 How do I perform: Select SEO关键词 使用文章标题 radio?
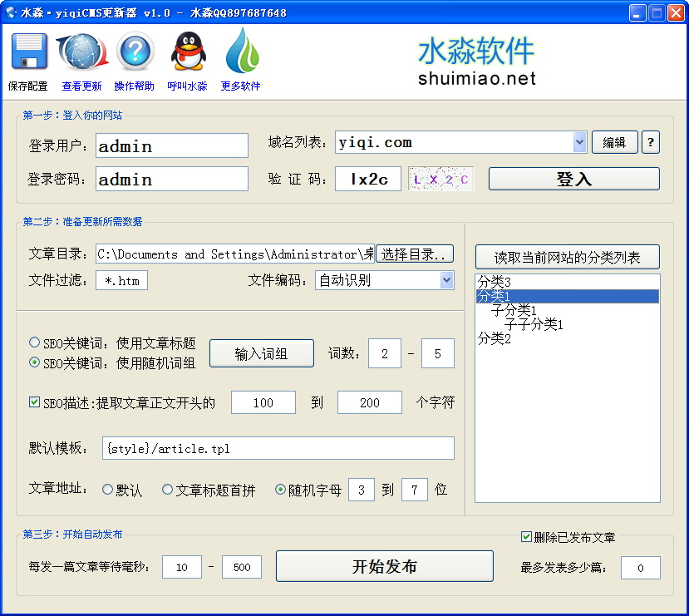(x=34, y=342)
